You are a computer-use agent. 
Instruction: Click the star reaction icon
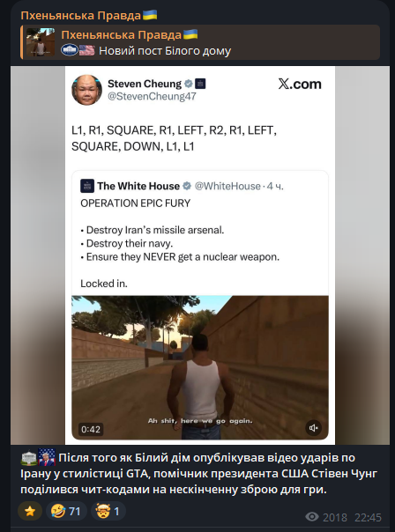tap(30, 511)
